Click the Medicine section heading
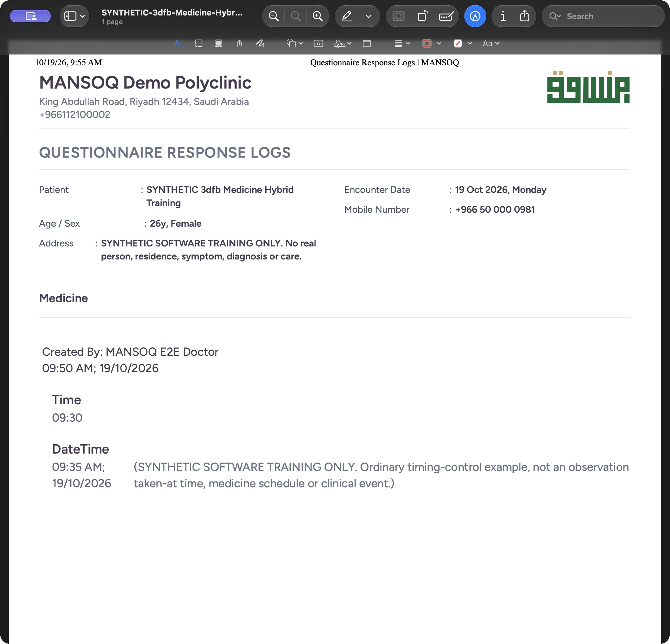 (63, 298)
